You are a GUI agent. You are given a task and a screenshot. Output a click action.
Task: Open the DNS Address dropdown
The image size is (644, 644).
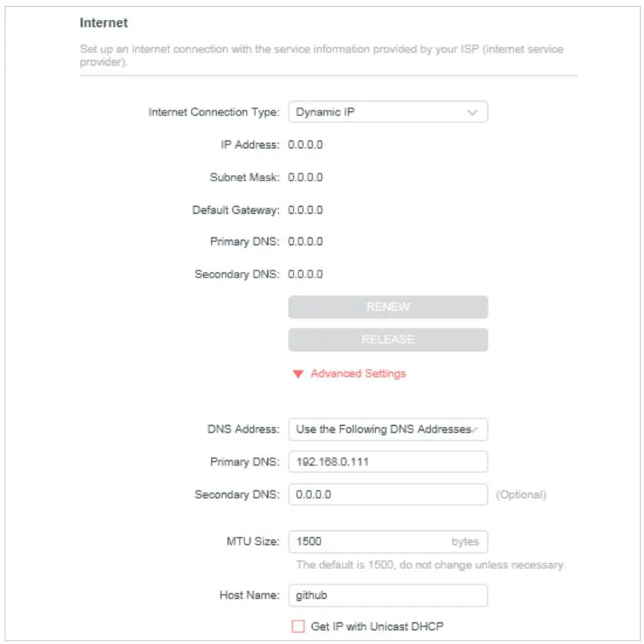tap(387, 430)
